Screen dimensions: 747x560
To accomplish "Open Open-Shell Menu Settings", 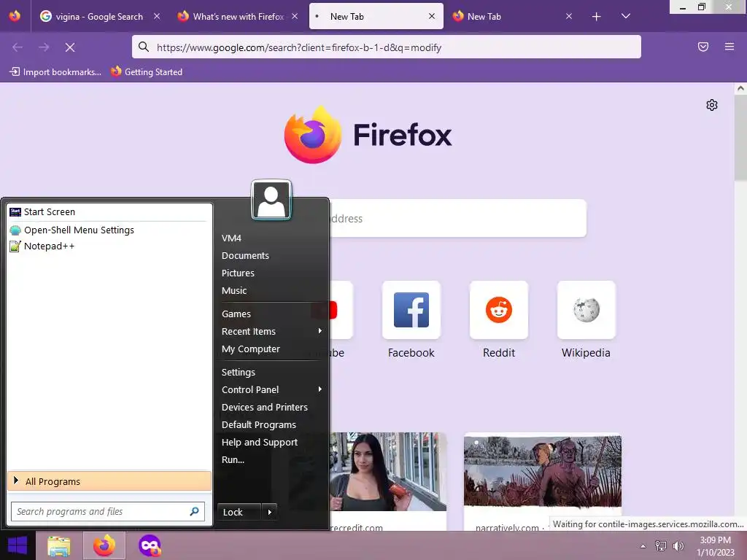I will (109, 230).
